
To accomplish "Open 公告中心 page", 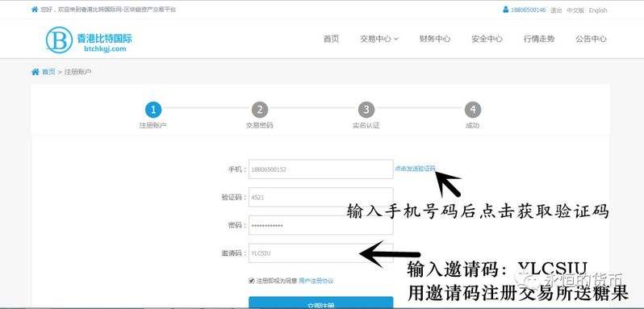I will [x=591, y=39].
